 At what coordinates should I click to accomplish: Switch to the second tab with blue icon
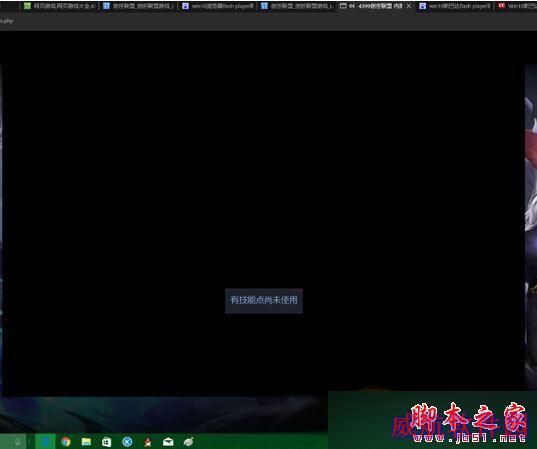138,6
